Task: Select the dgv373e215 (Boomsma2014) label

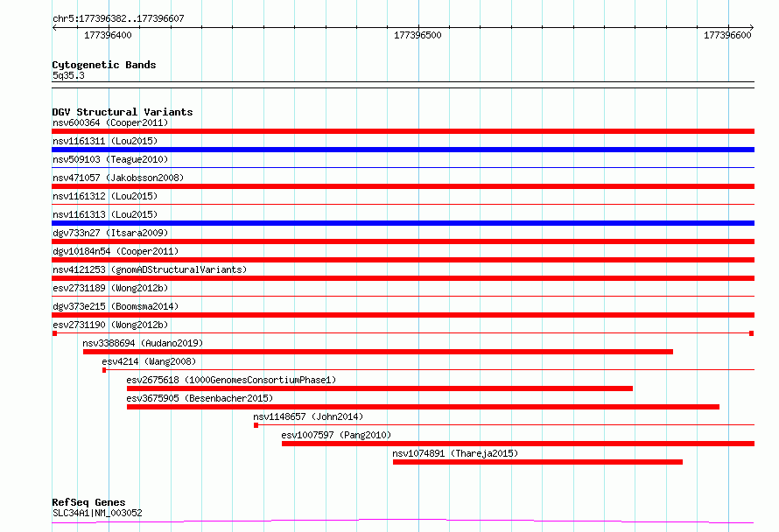Action: click(116, 306)
